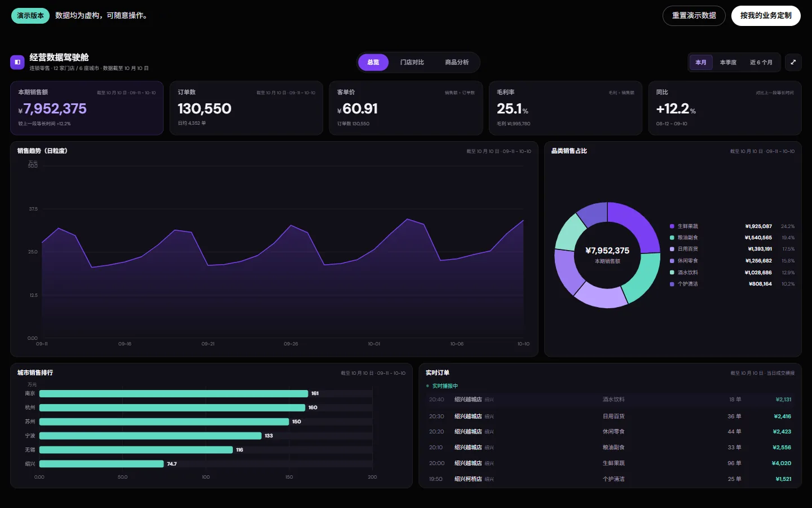Open the 门店对比 tab
This screenshot has height=508, width=812.
(x=412, y=62)
